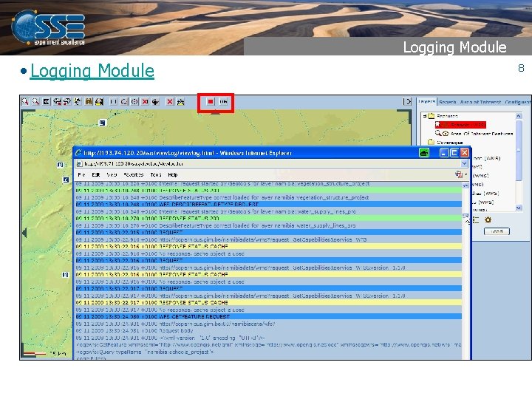The width and height of the screenshot is (532, 399).
Task: Select the Coverages folder in layer tree
Action: (x=446, y=142)
